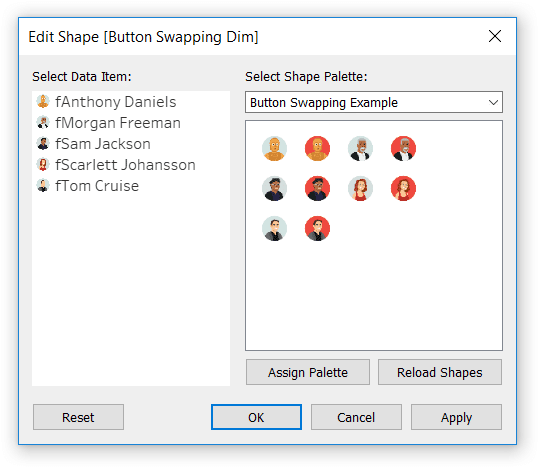Select red-background man with glasses shape
This screenshot has width=539, height=471.
[x=317, y=188]
